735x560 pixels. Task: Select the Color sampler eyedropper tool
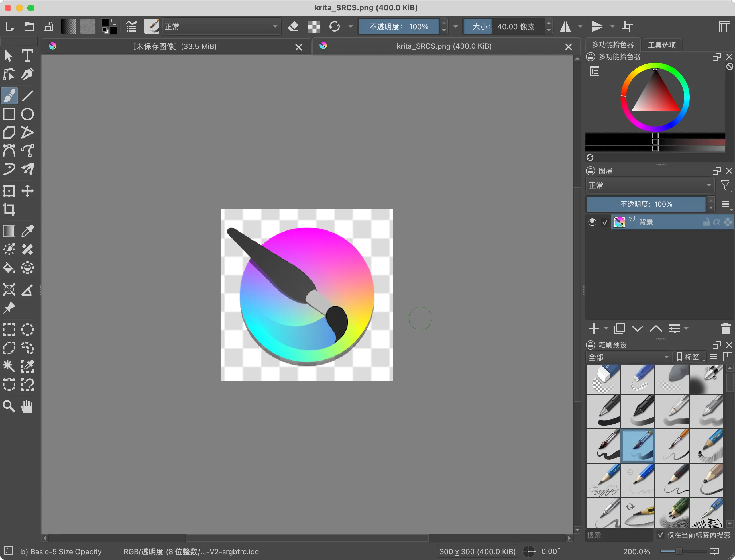point(27,231)
